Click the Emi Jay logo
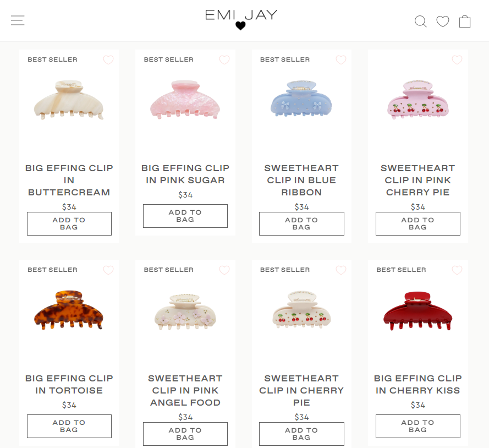The height and width of the screenshot is (448, 489). point(241,20)
